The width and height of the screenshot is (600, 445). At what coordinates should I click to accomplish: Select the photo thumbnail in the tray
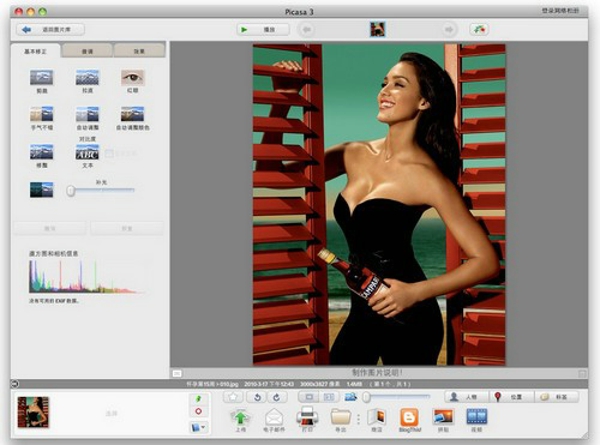tap(33, 411)
